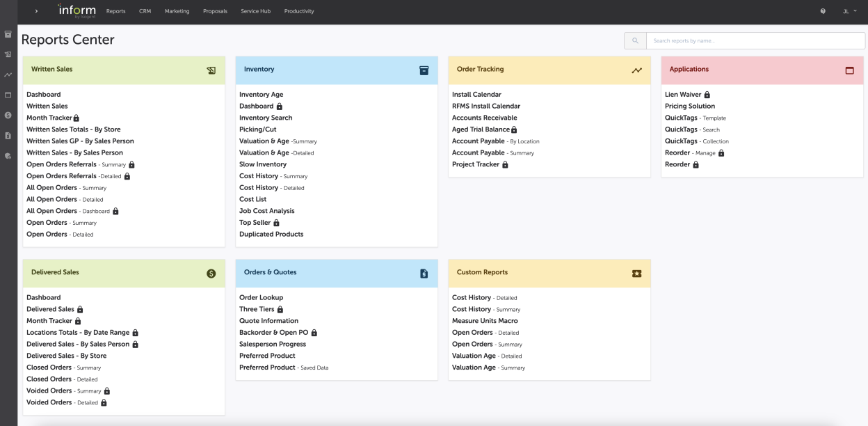
Task: Open the Inventory Search report
Action: (x=266, y=118)
